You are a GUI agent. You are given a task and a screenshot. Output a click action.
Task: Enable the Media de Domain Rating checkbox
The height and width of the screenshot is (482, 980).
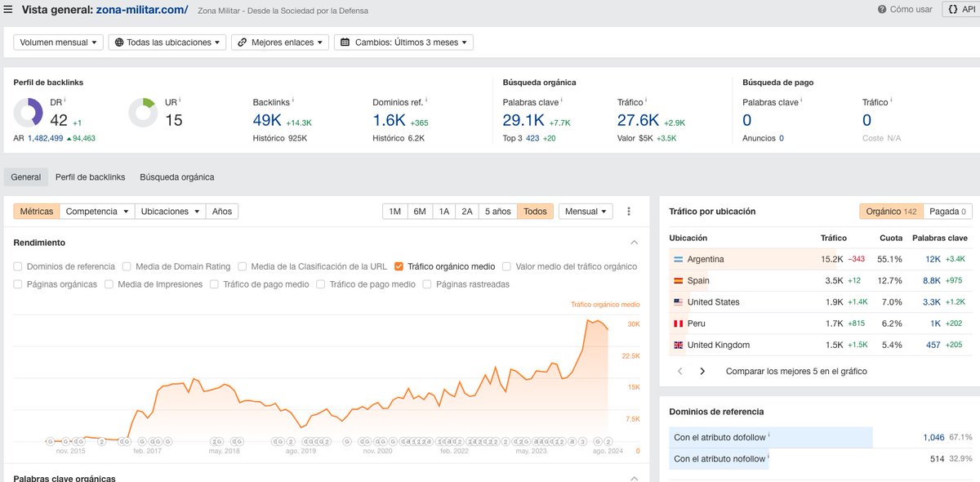point(127,266)
